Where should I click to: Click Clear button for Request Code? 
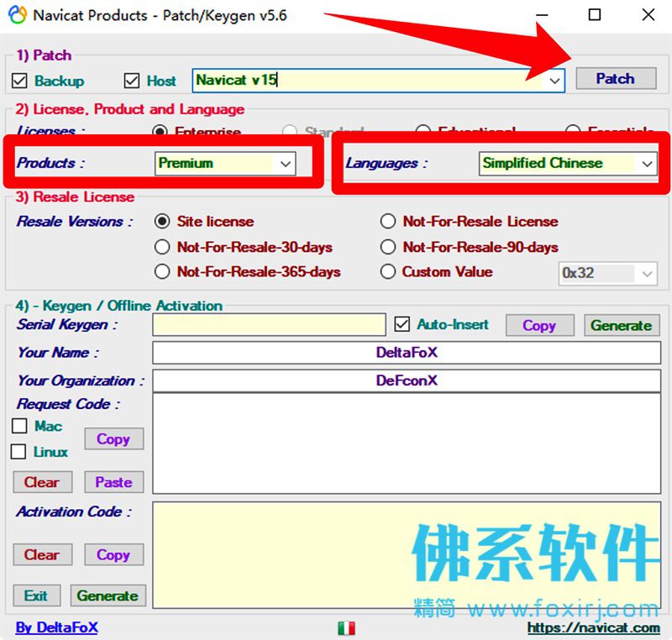coord(42,482)
